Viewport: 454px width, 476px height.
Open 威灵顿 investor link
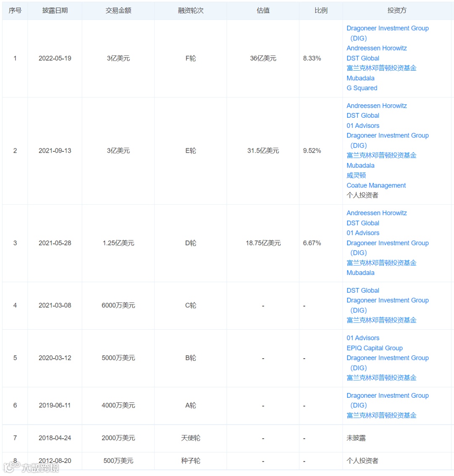(x=356, y=175)
